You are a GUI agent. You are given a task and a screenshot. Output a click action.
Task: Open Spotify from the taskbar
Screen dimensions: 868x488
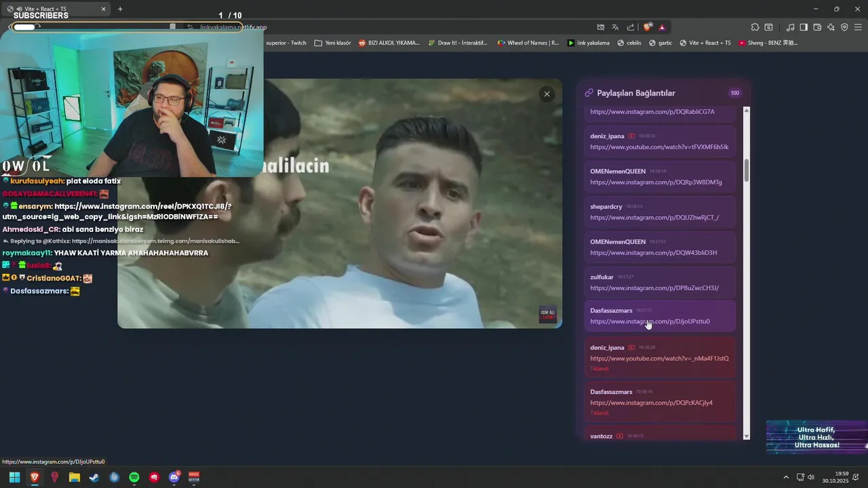pyautogui.click(x=134, y=477)
